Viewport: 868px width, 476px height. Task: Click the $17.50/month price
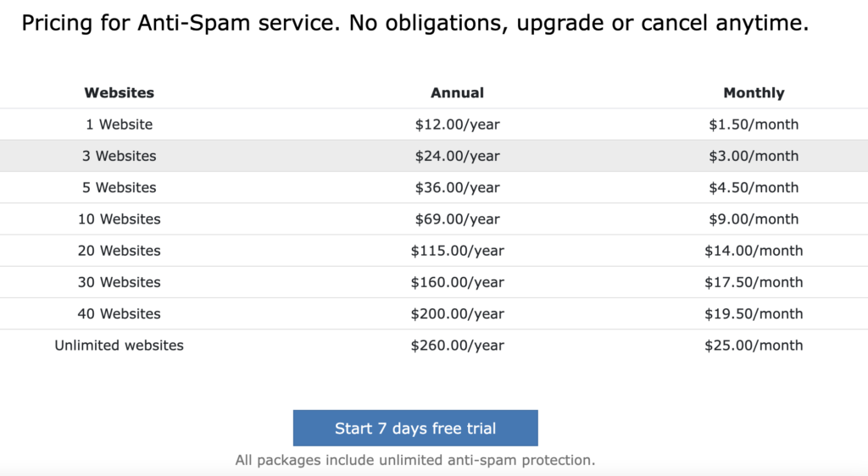coord(754,282)
